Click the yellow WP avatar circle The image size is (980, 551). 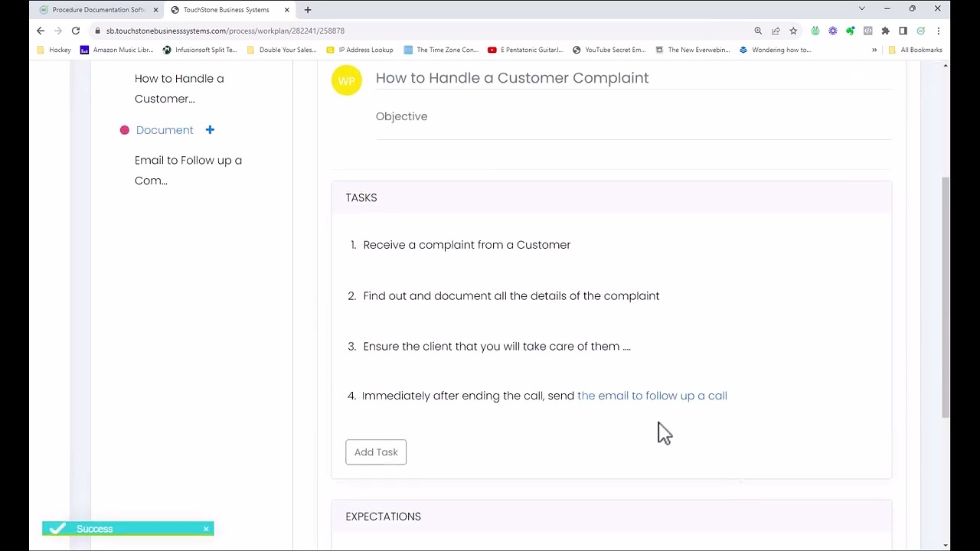click(x=346, y=80)
